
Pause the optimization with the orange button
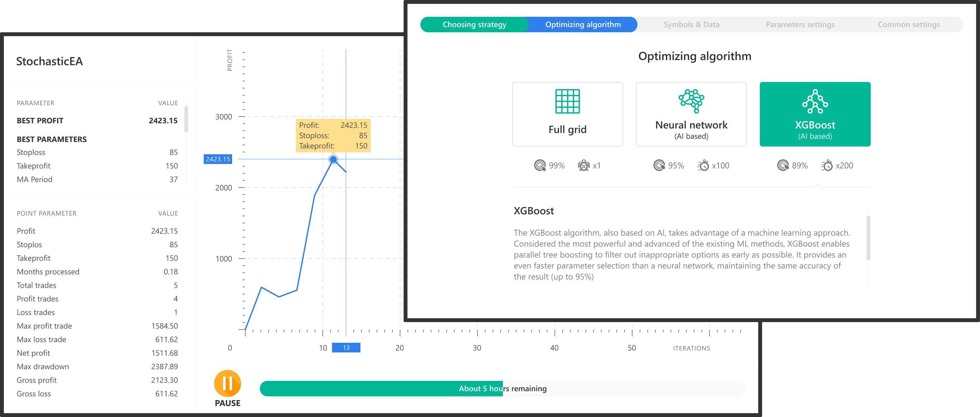click(x=228, y=383)
